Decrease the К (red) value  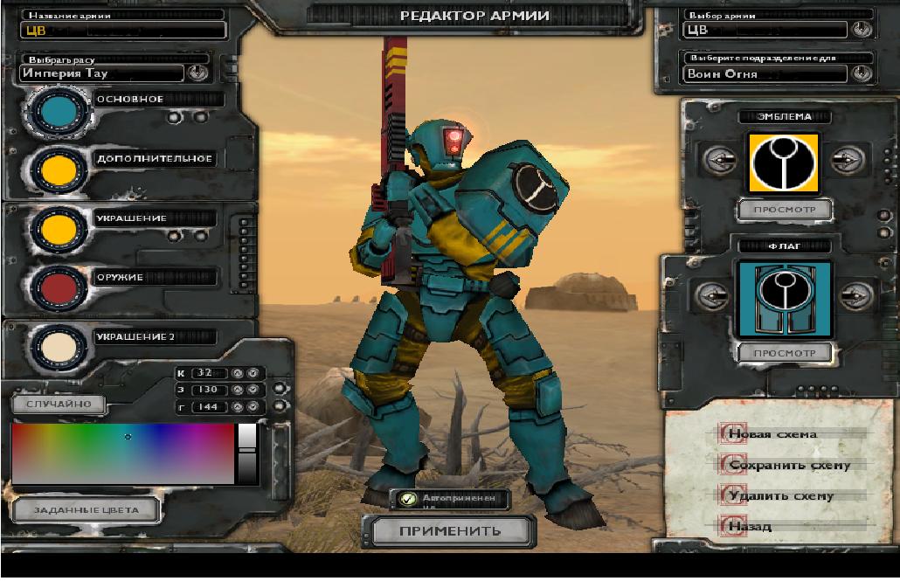pos(253,373)
